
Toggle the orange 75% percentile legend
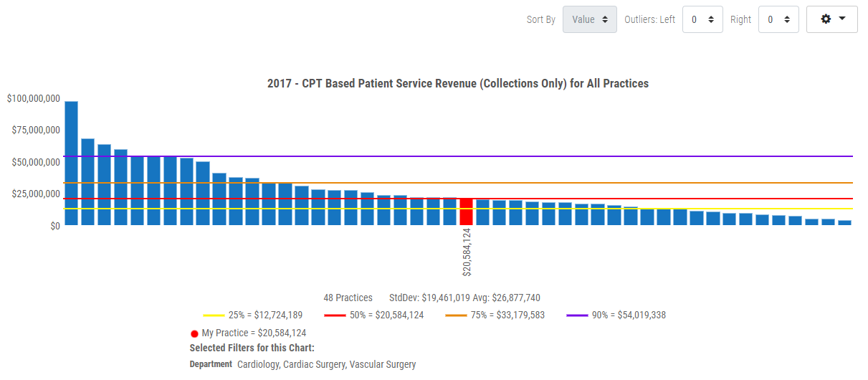point(495,315)
